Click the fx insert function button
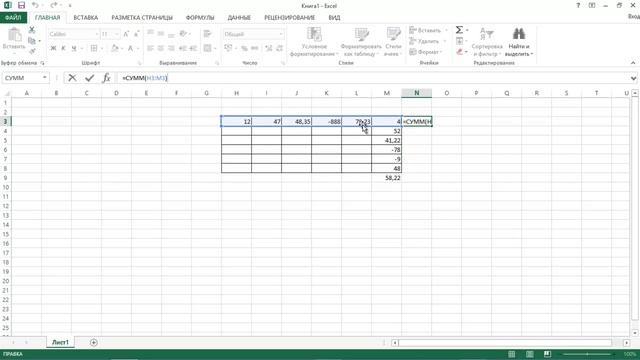The image size is (640, 360). click(106, 78)
